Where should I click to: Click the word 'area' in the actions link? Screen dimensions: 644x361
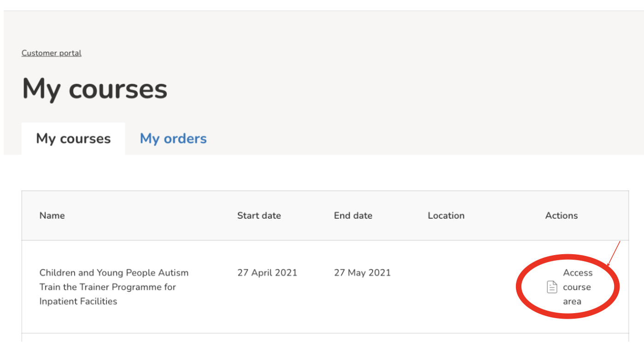tap(572, 302)
